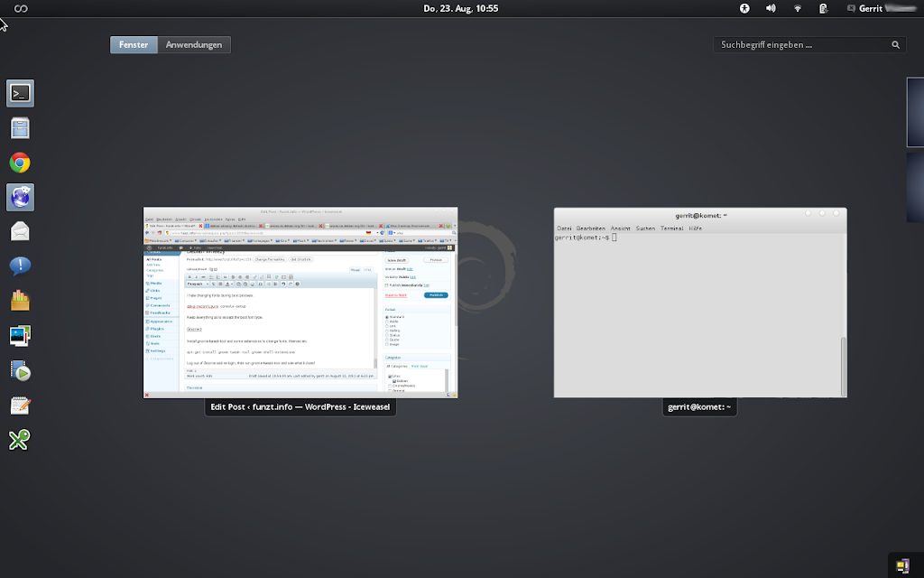Open the file manager cabinet icon
Screen dimensions: 924x578
(x=20, y=128)
